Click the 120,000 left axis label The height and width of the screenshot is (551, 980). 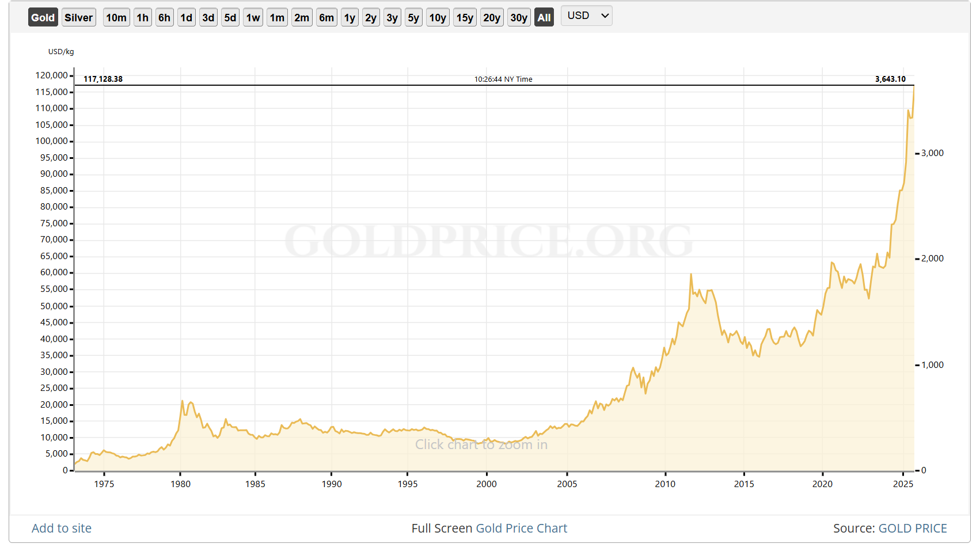pyautogui.click(x=52, y=75)
